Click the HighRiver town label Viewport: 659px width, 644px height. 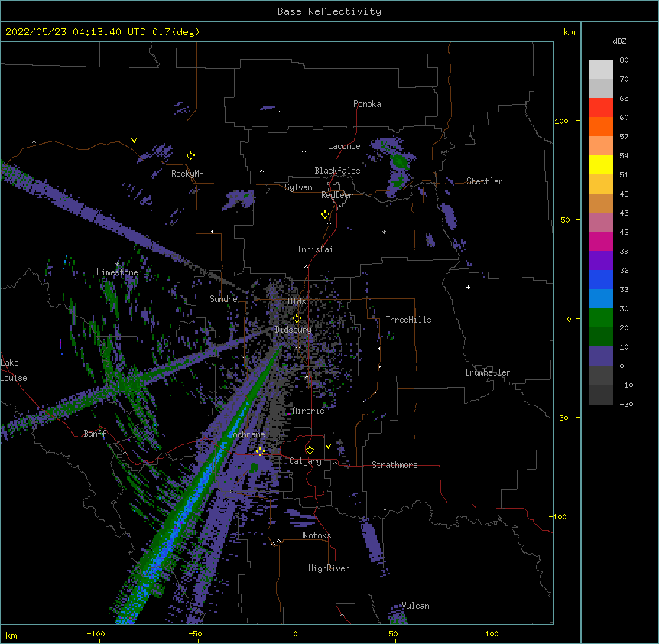pos(329,568)
